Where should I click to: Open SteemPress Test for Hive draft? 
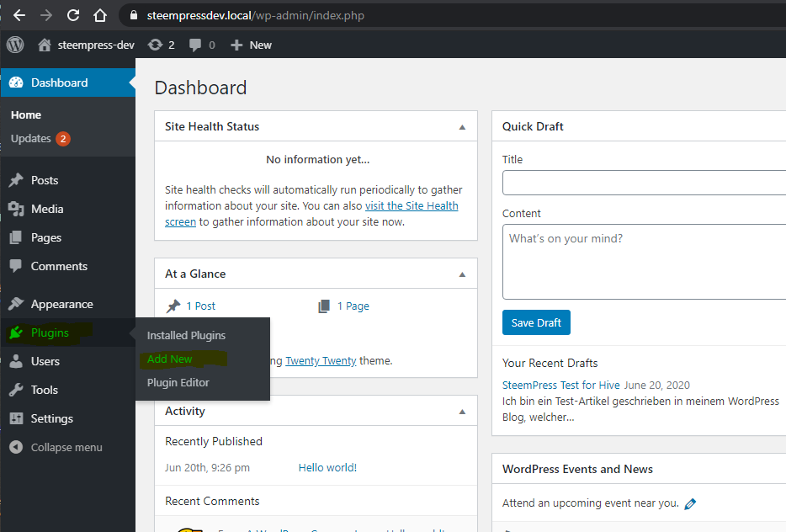click(561, 385)
